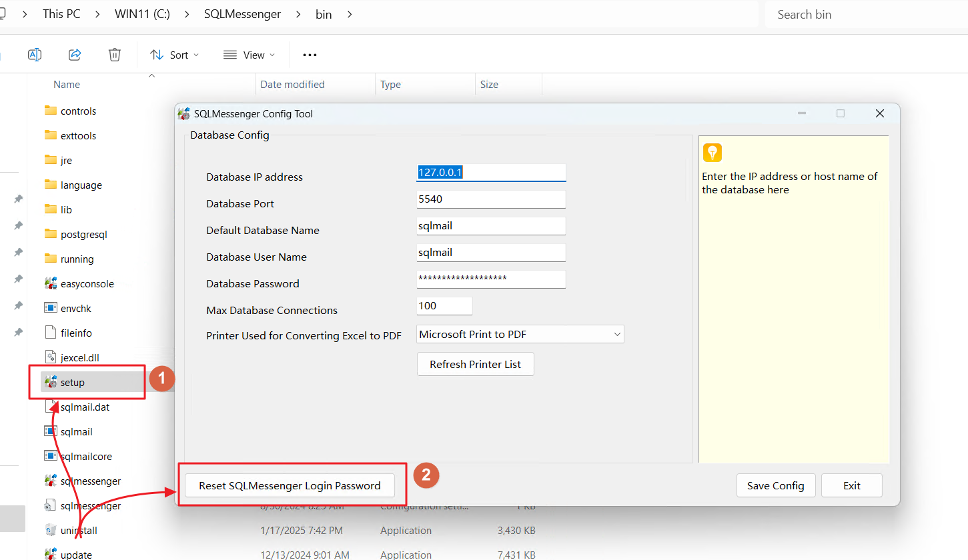
Task: Expand the View dropdown
Action: click(250, 55)
